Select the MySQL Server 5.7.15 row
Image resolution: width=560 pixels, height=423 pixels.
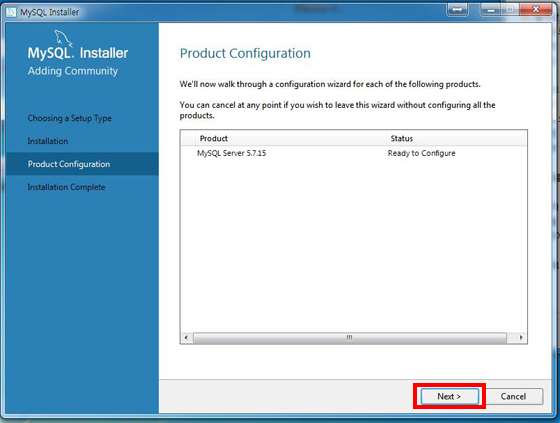pos(354,153)
